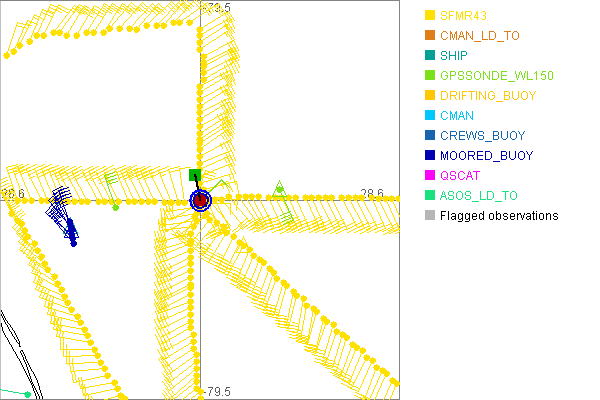Click the CREWS_BUOY blue legend square
This screenshot has height=400, width=600.
tap(430, 136)
